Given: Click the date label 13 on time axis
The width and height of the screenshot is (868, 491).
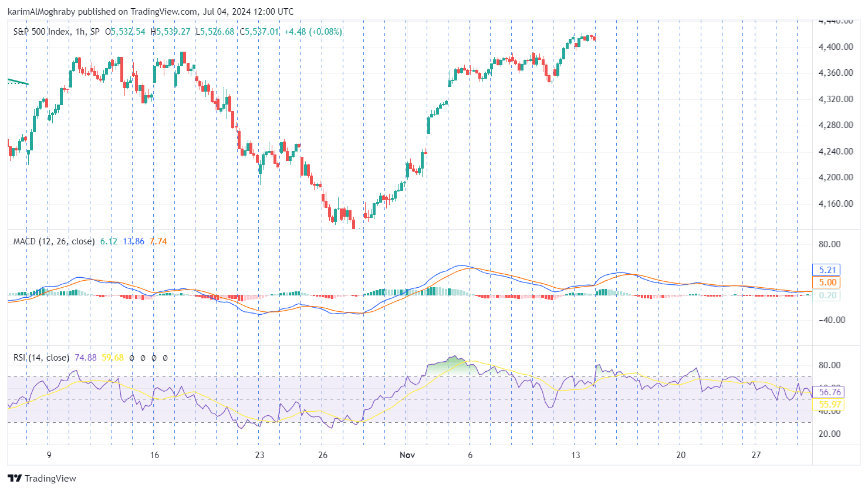Looking at the screenshot, I should pos(576,455).
